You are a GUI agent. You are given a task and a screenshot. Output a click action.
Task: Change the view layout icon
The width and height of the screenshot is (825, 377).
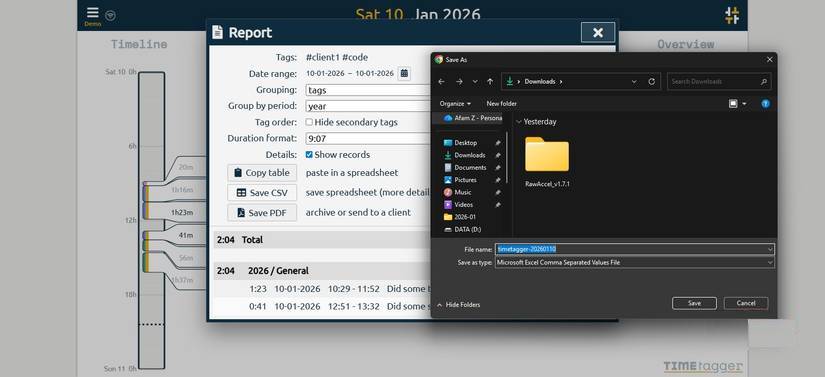pos(733,104)
